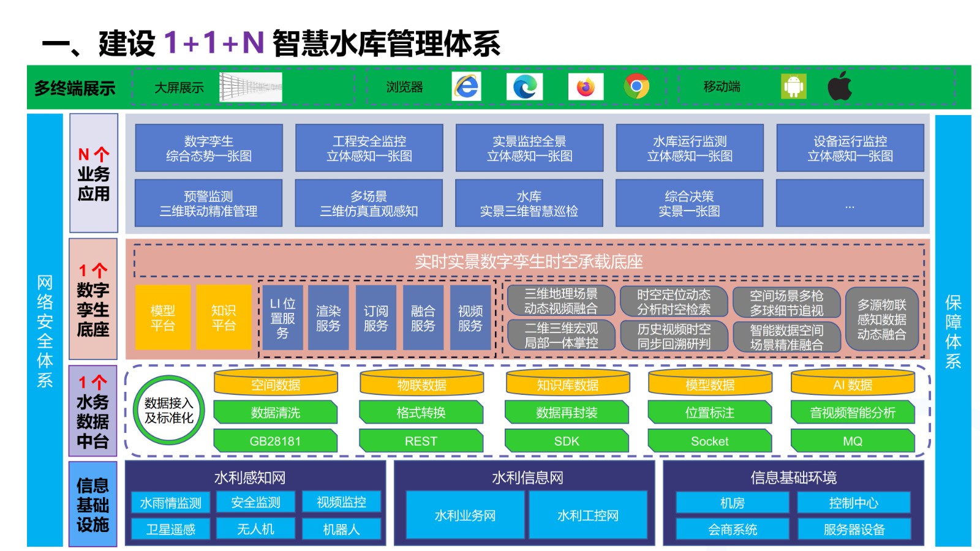Click the 视频监控 box
Viewport: 980px width, 551px height.
click(341, 502)
